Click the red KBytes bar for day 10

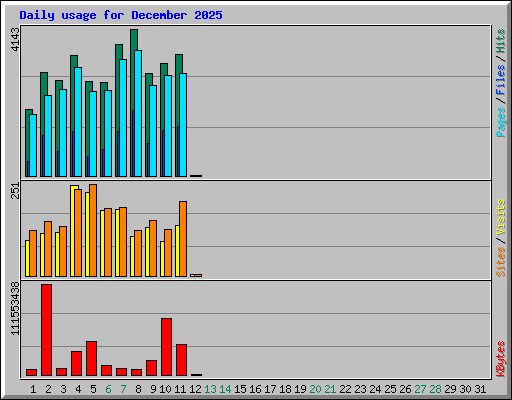[x=166, y=347]
